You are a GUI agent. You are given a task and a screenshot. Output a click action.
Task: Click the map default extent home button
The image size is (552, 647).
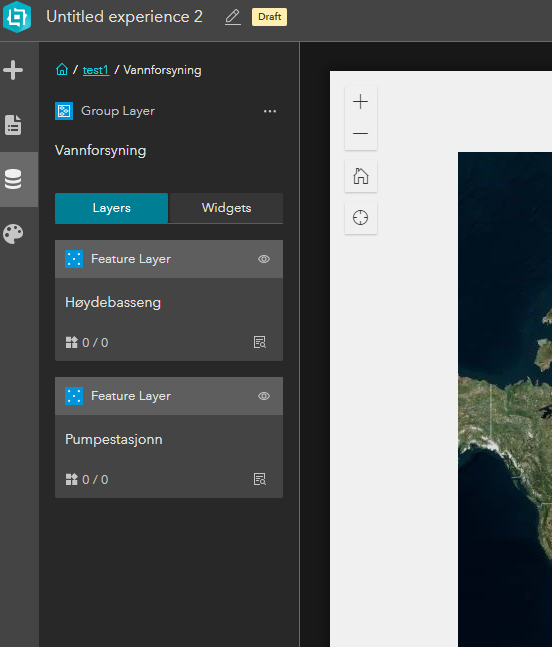point(361,176)
